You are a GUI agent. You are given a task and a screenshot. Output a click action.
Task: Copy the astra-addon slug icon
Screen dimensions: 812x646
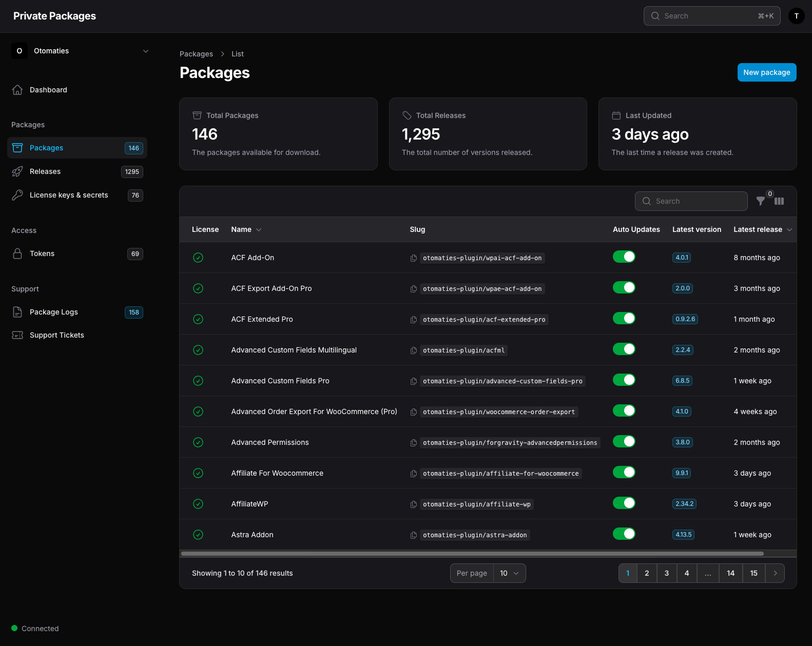(414, 535)
